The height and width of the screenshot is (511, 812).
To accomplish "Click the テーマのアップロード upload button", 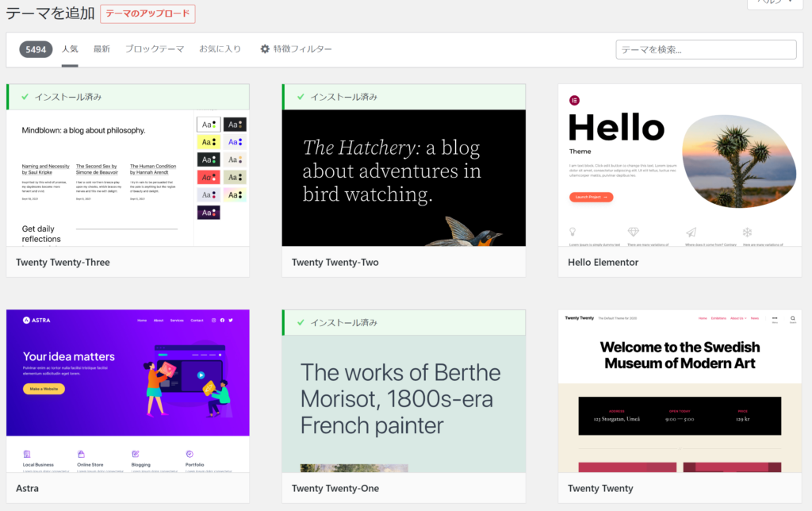I will coord(147,13).
